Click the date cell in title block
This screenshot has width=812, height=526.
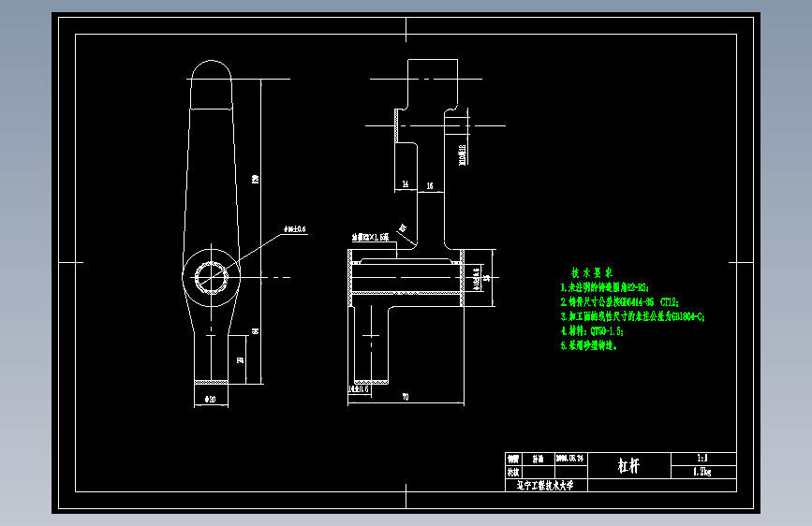tap(569, 459)
